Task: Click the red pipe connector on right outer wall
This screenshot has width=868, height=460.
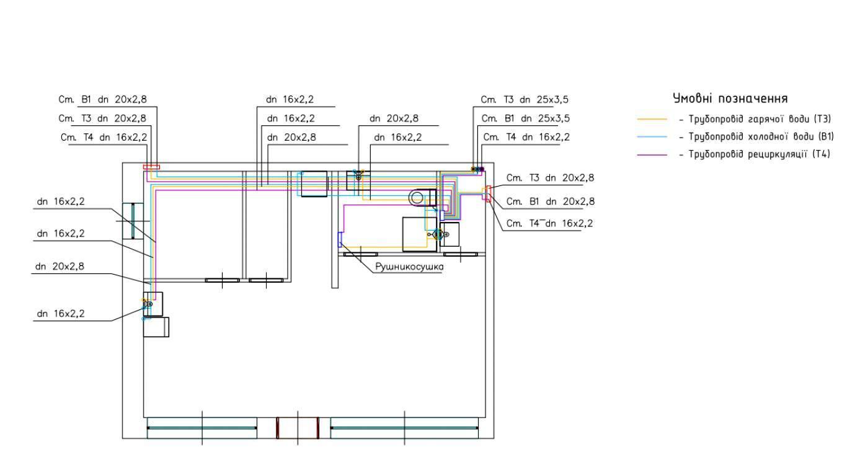Action: [x=489, y=193]
